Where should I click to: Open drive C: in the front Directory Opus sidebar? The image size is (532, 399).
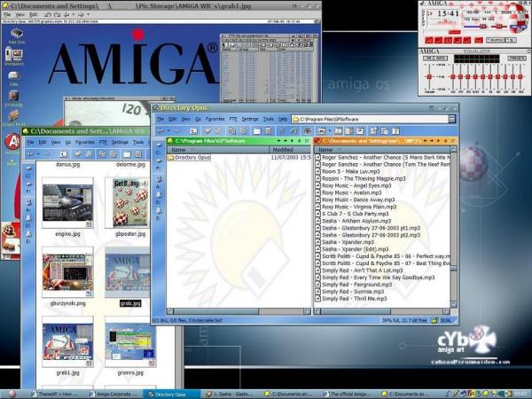[x=159, y=148]
